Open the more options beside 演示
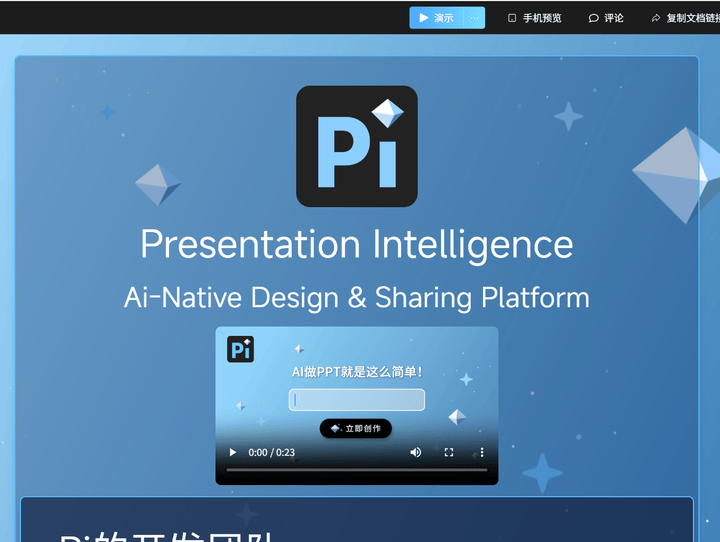The width and height of the screenshot is (720, 542). point(474,18)
